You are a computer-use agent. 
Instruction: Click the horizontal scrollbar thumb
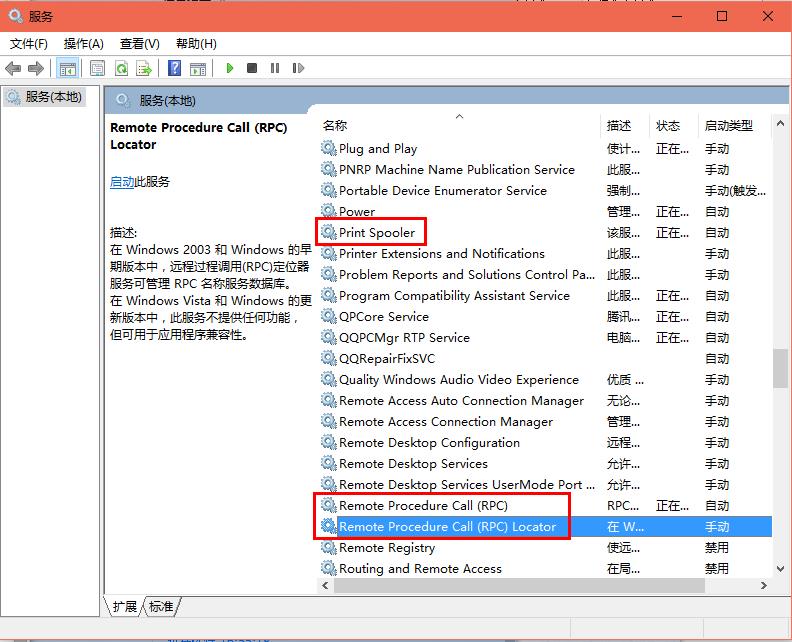coord(519,585)
